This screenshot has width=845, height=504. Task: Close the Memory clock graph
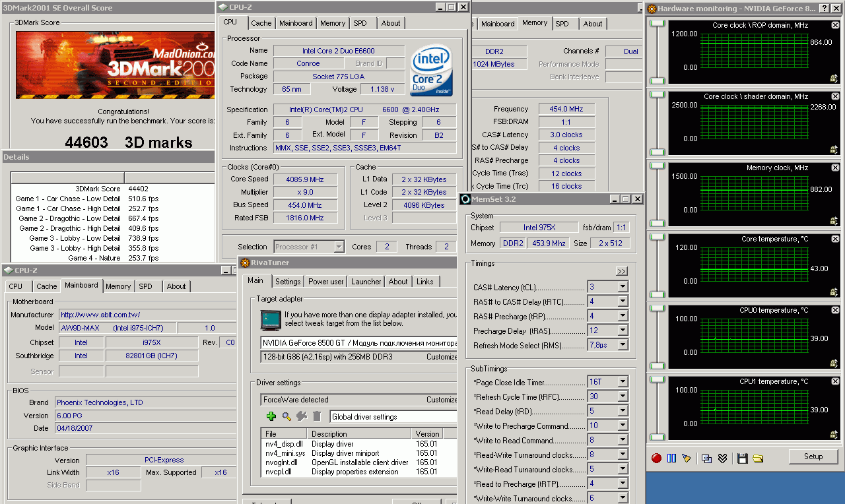click(x=835, y=168)
